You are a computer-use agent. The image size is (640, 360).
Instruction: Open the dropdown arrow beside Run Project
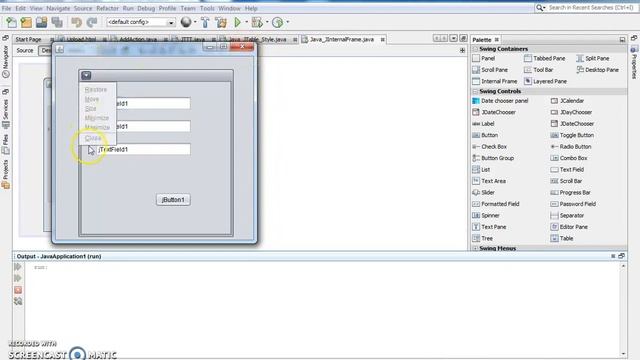pyautogui.click(x=247, y=22)
